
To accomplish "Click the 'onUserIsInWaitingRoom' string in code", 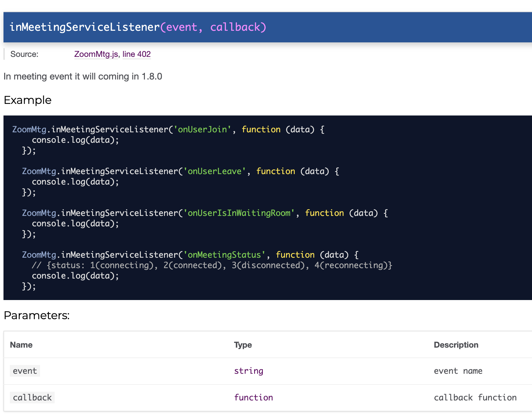I will pos(239,213).
